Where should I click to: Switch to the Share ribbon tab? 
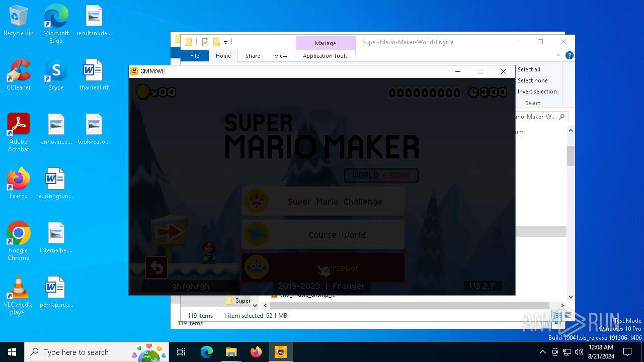pyautogui.click(x=253, y=56)
